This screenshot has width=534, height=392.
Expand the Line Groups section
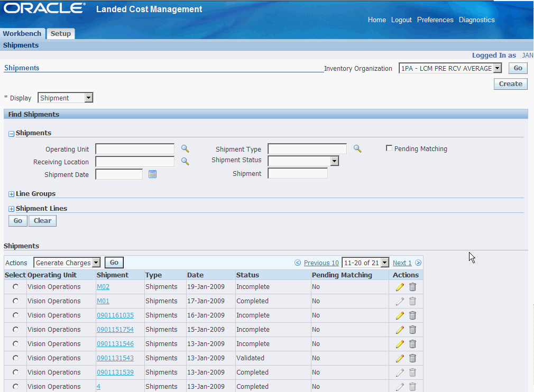(12, 194)
